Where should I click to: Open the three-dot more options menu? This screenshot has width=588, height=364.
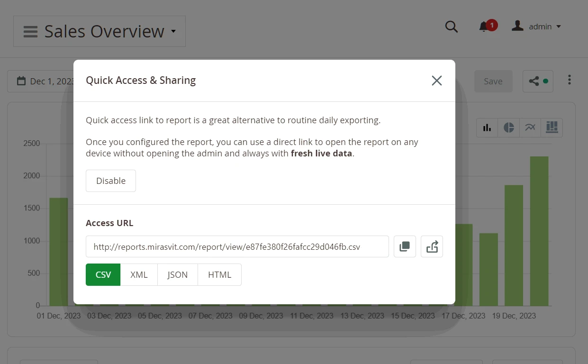569,80
